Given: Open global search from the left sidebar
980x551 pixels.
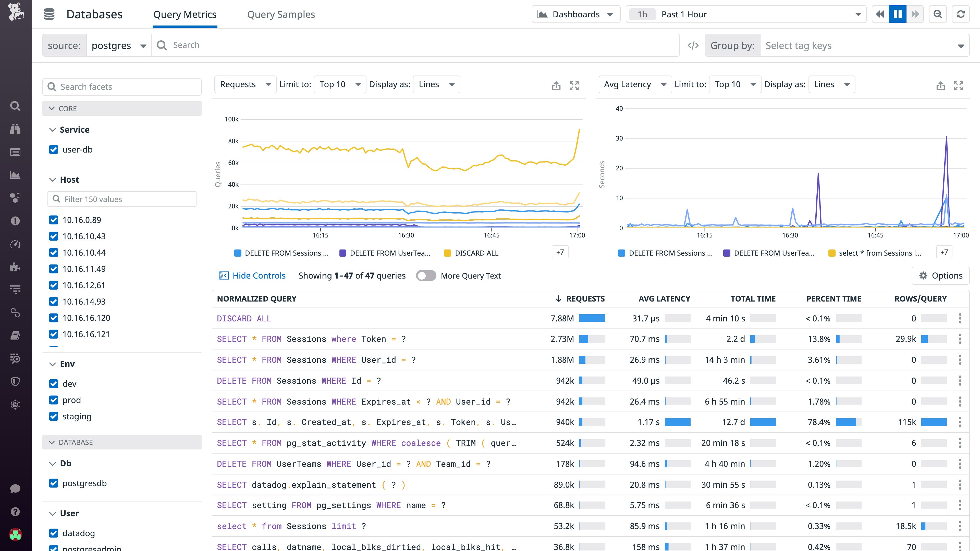Looking at the screenshot, I should tap(15, 106).
